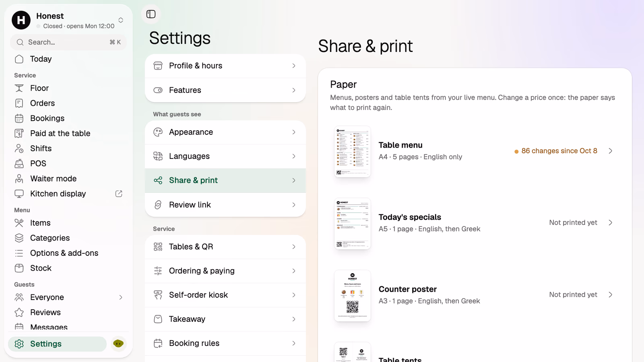Image resolution: width=644 pixels, height=362 pixels.
Task: Open the Features settings section
Action: point(225,90)
